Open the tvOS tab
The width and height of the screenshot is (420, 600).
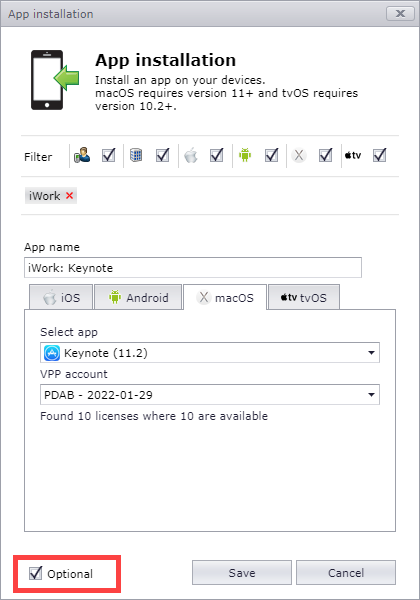[x=304, y=297]
